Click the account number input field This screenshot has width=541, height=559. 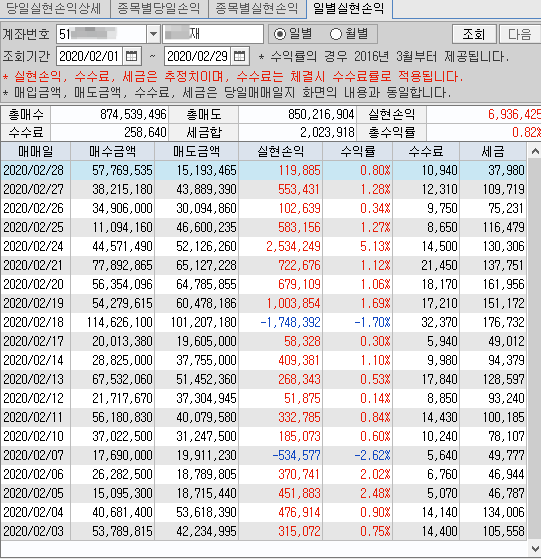click(x=101, y=34)
